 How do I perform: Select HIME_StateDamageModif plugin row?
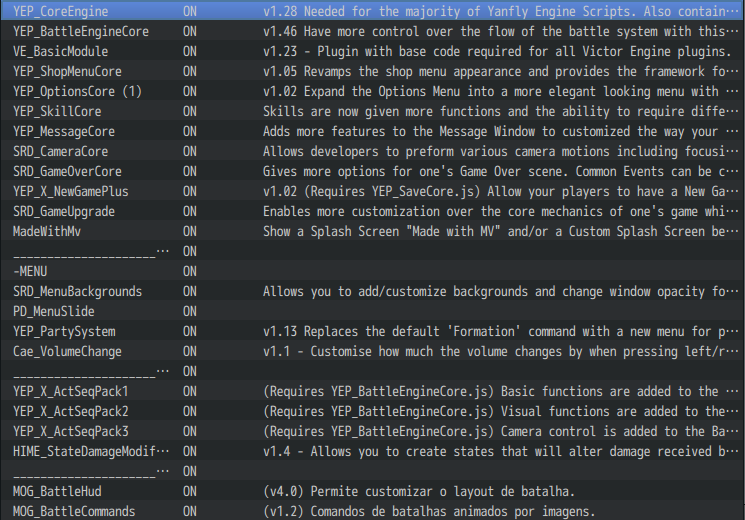372,451
